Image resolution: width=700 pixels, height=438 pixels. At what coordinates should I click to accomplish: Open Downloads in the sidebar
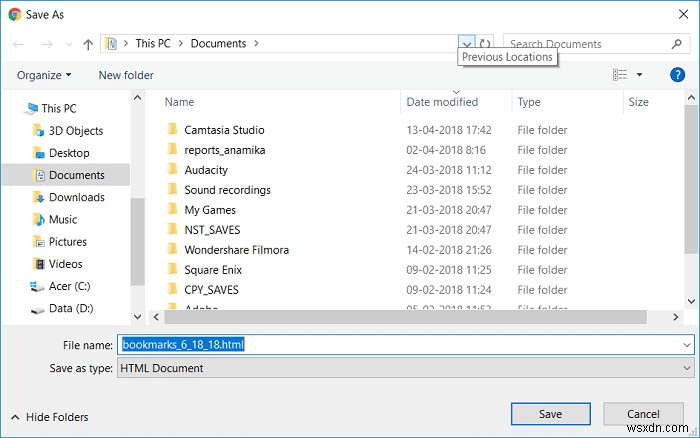[x=69, y=197]
